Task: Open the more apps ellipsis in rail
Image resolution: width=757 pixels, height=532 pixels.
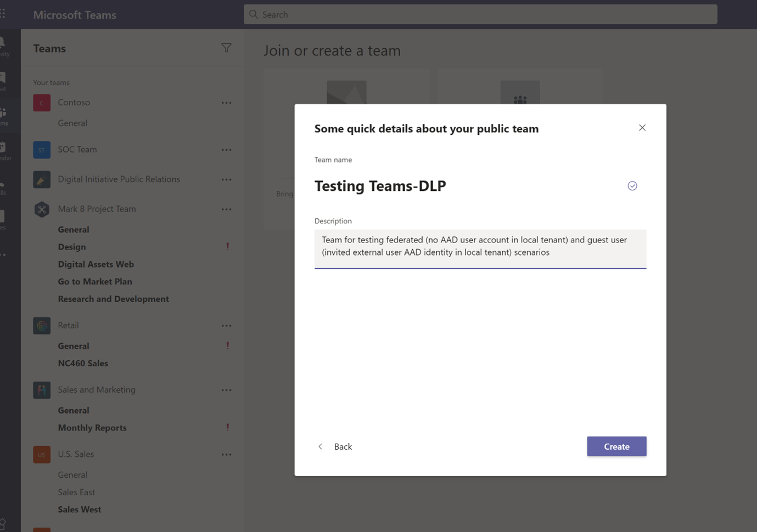Action: coord(3,254)
